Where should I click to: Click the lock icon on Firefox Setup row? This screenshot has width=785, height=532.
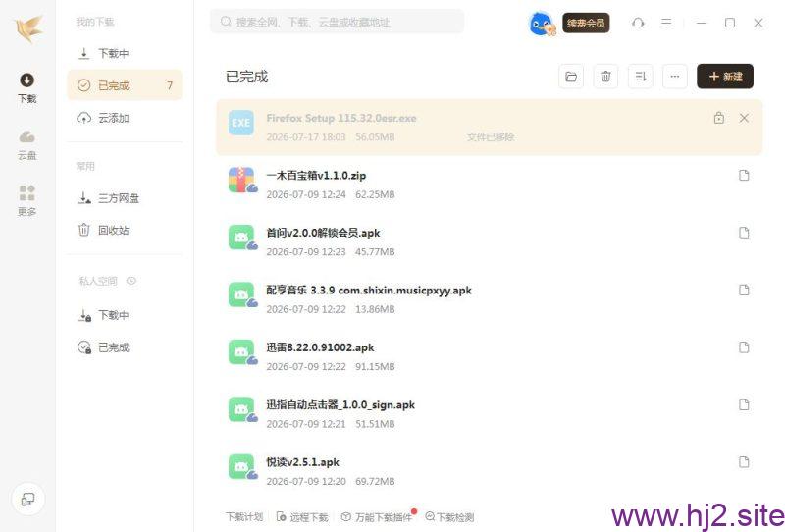[x=719, y=118]
